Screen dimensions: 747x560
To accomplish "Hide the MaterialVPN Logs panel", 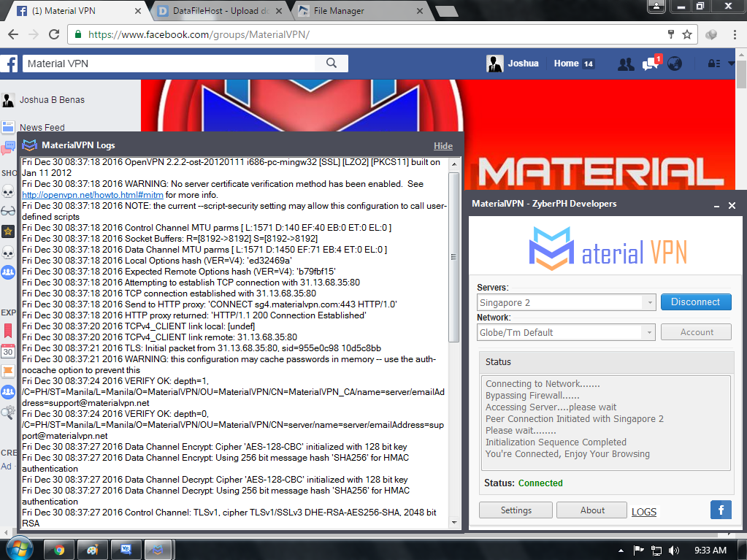I will tap(443, 146).
